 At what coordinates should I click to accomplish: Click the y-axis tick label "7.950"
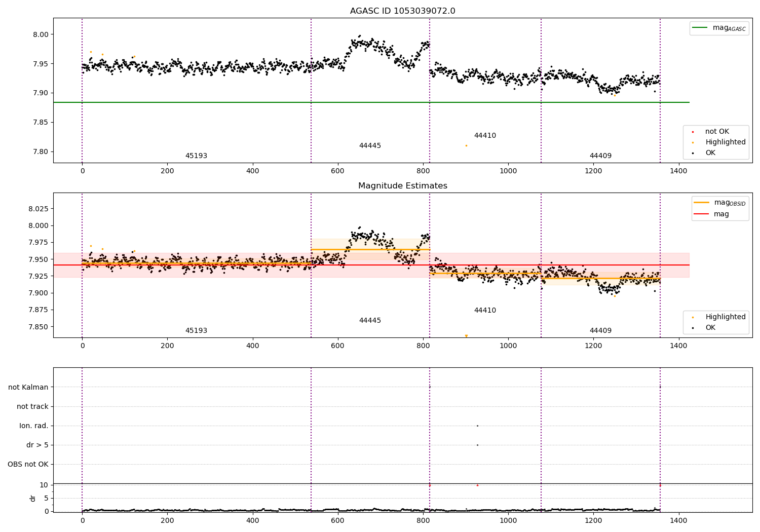point(39,259)
